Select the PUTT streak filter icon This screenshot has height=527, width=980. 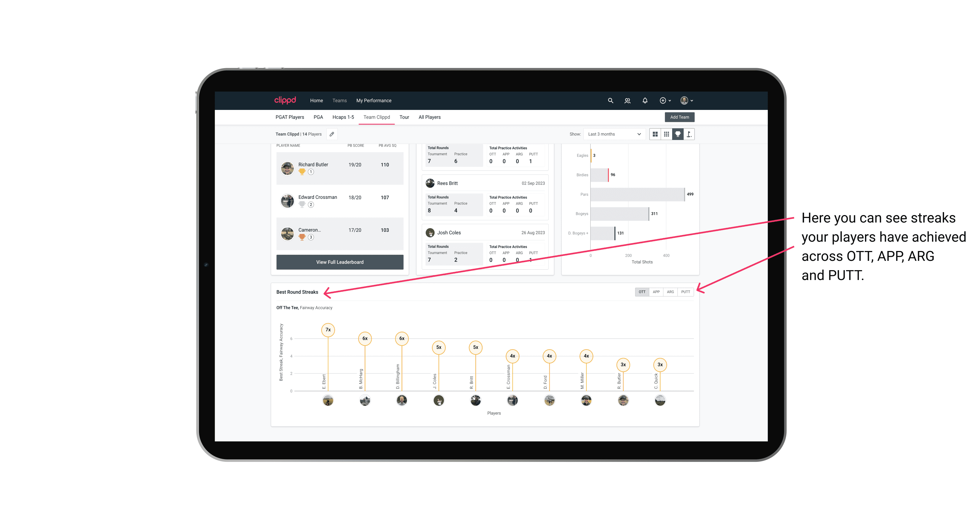coord(686,291)
